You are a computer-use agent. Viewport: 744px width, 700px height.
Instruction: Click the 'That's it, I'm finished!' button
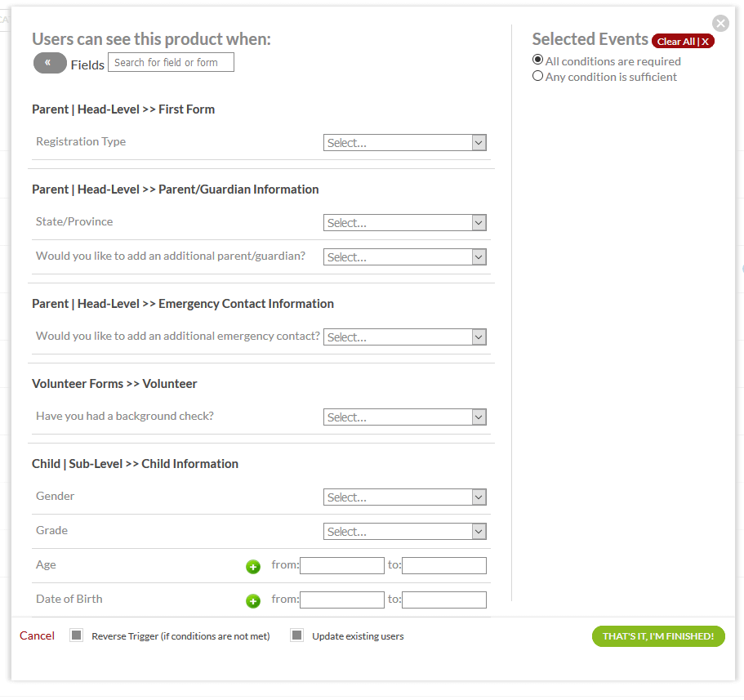(x=657, y=636)
